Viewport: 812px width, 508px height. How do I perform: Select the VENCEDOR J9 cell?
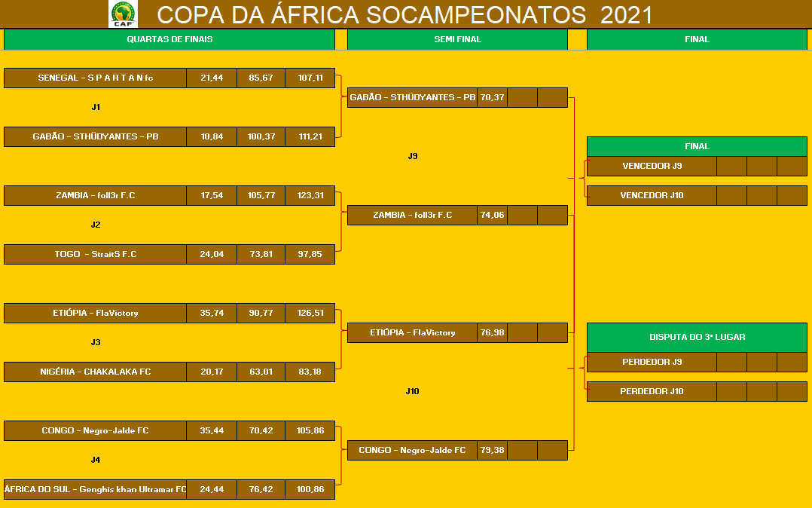point(652,167)
